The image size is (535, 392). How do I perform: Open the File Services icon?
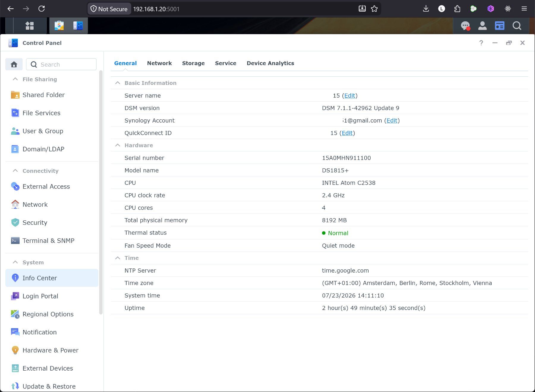pyautogui.click(x=15, y=113)
